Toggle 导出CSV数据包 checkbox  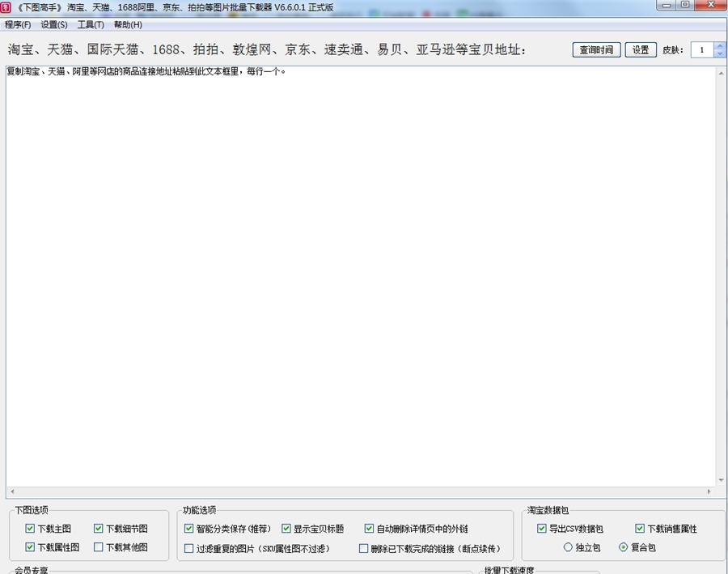(541, 529)
